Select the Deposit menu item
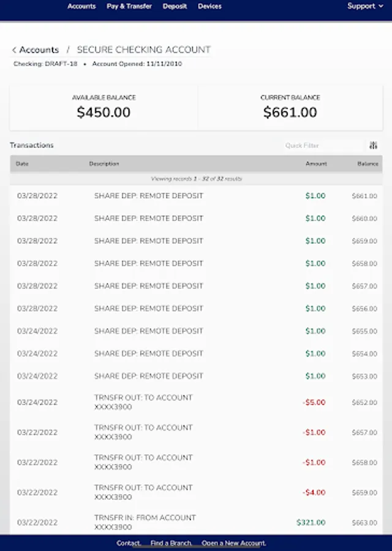392x551 pixels. (x=175, y=6)
